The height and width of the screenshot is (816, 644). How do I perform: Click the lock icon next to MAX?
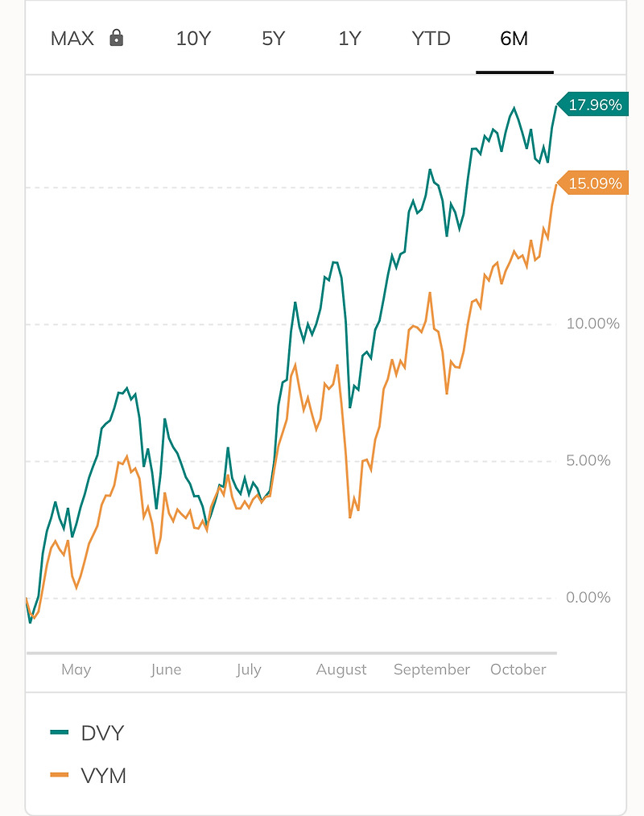coord(117,38)
